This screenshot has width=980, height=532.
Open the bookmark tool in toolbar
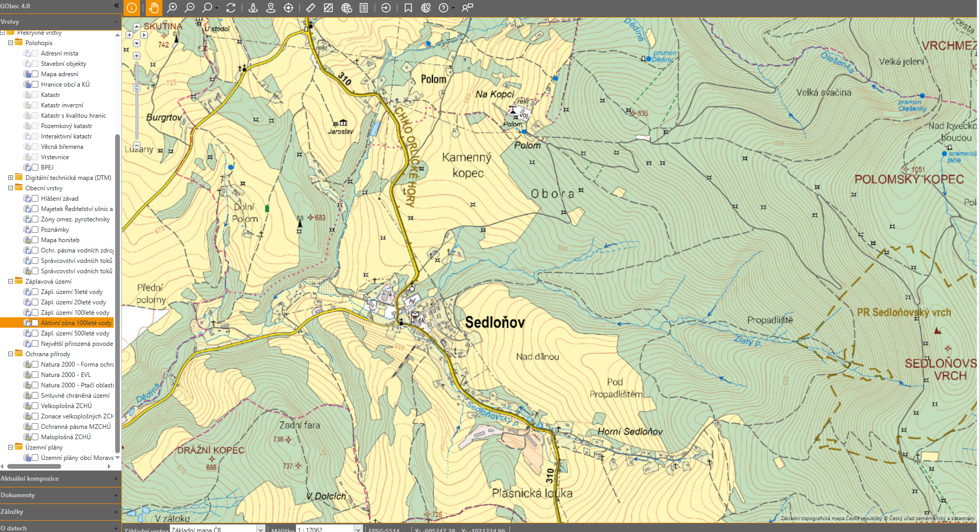408,8
